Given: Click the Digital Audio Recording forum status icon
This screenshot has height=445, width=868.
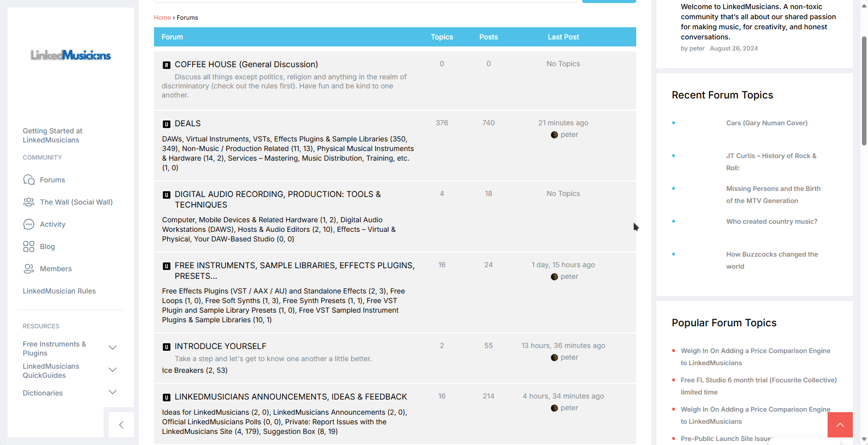Looking at the screenshot, I should (167, 194).
